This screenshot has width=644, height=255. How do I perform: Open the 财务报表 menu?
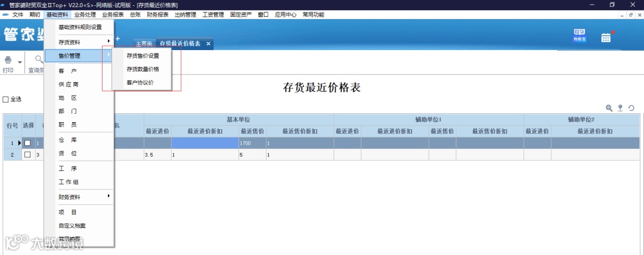(x=157, y=15)
